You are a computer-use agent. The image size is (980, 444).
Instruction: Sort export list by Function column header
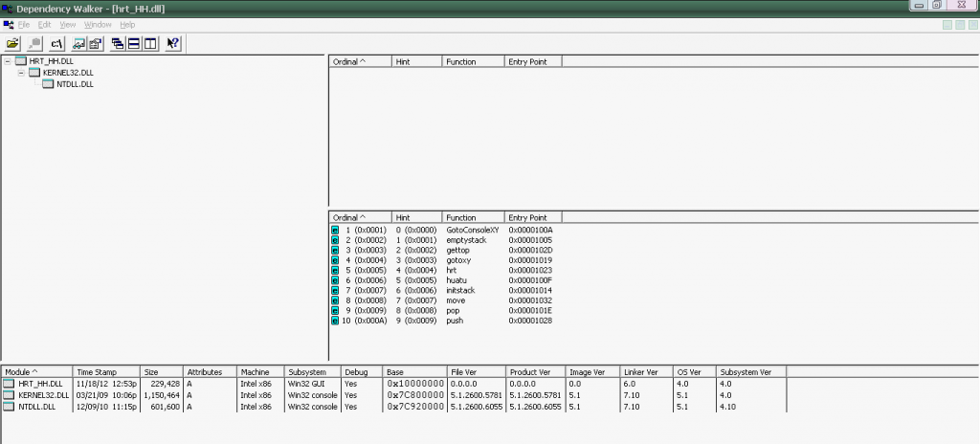(473, 217)
